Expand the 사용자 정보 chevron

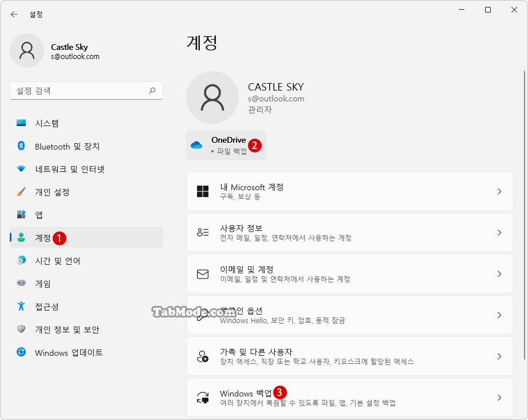(x=499, y=233)
